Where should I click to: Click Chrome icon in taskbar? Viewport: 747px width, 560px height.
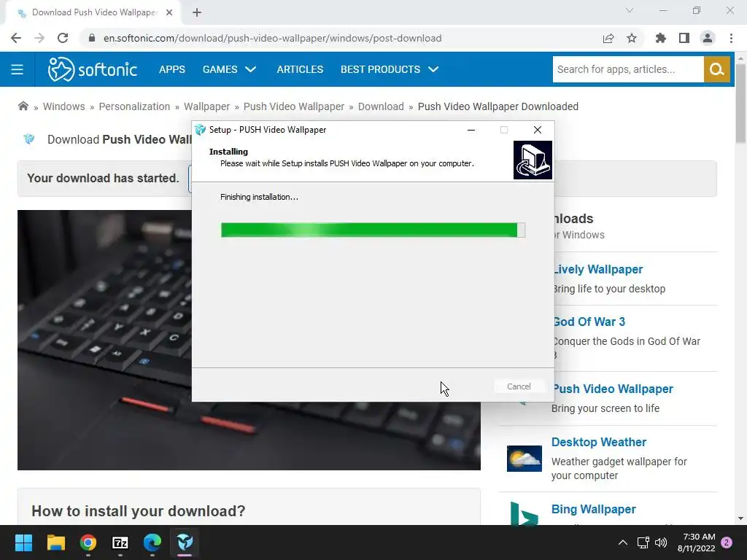[88, 542]
